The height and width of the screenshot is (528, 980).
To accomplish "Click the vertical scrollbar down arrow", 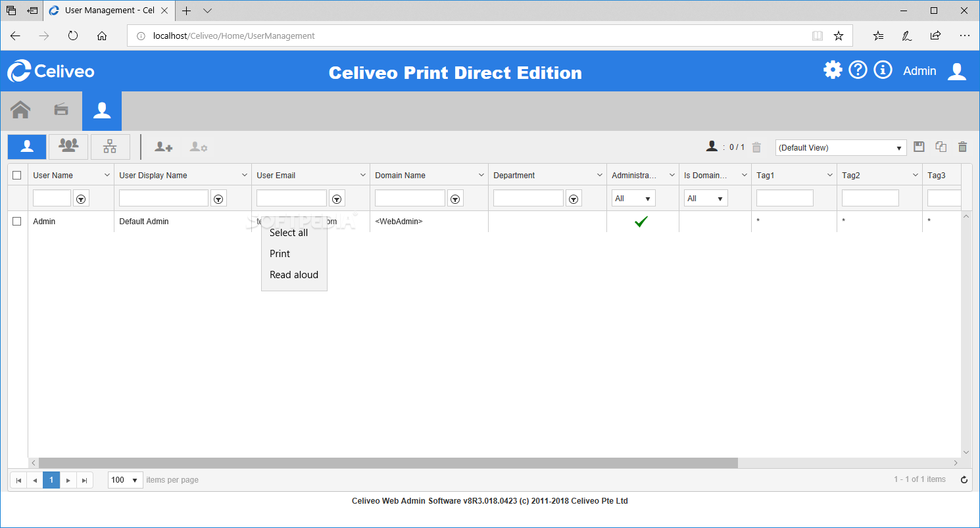I will [x=966, y=452].
